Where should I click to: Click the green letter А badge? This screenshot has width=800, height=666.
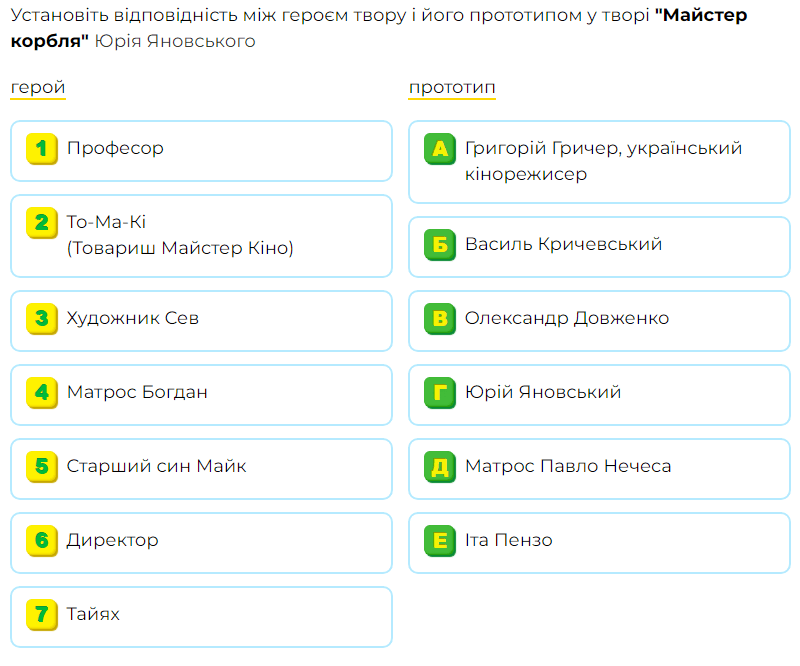(440, 149)
